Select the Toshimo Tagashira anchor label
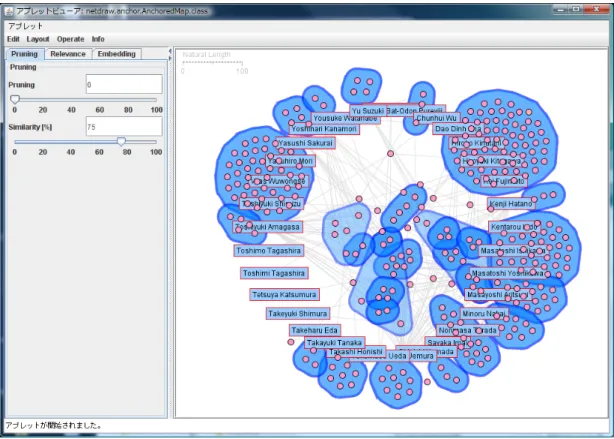Screen dimensions: 614x439 coord(269,251)
